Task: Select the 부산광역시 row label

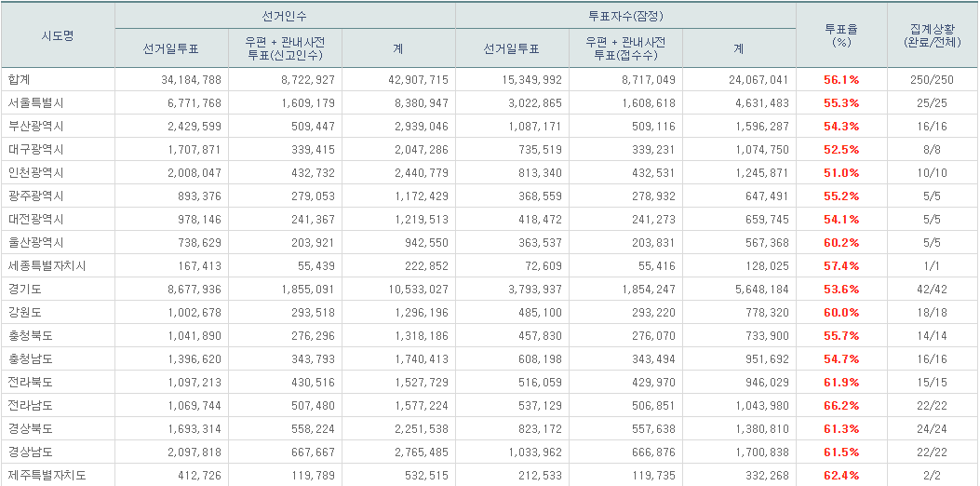Action: pos(34,127)
